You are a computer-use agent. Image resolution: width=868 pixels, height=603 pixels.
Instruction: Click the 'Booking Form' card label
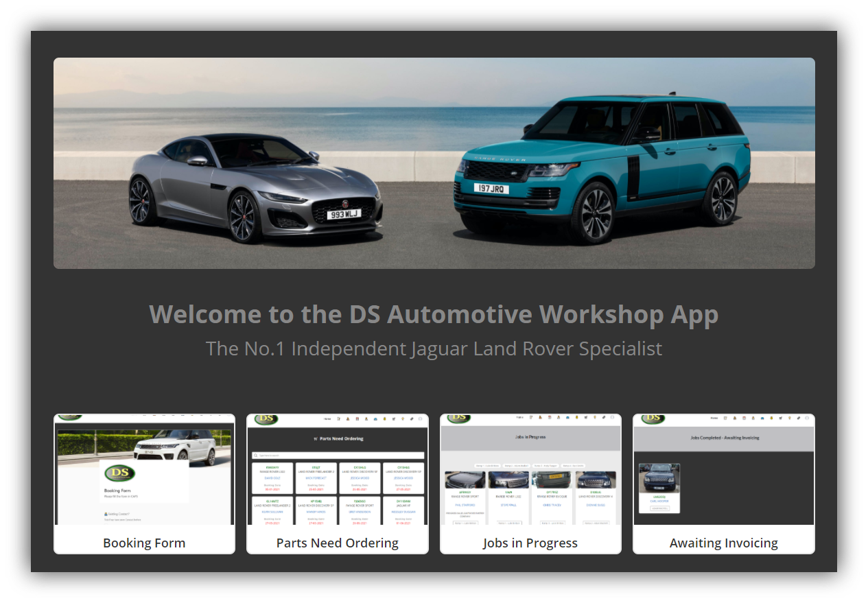click(x=144, y=543)
